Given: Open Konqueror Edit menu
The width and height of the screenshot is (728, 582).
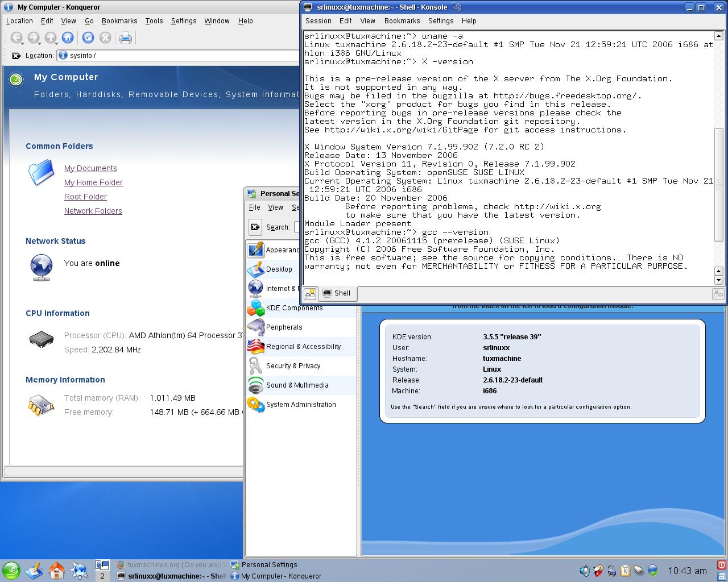Looking at the screenshot, I should click(47, 21).
